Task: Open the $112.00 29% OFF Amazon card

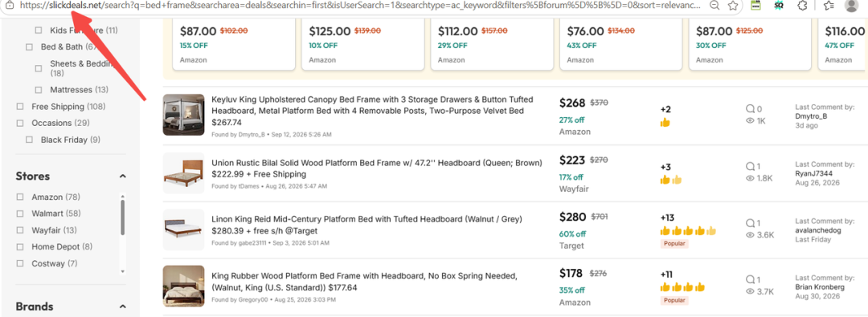Action: tap(492, 44)
